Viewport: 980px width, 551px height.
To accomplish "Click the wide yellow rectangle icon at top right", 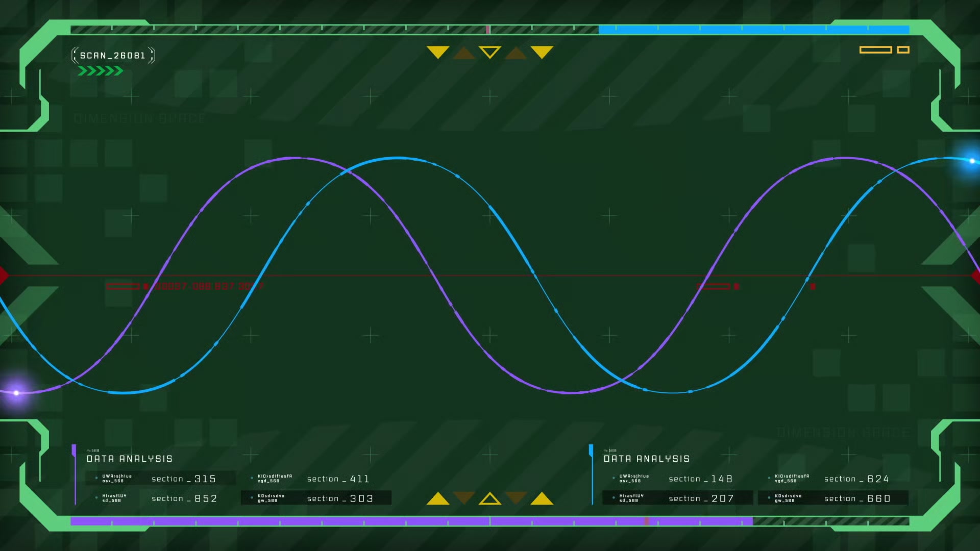I will click(x=875, y=49).
